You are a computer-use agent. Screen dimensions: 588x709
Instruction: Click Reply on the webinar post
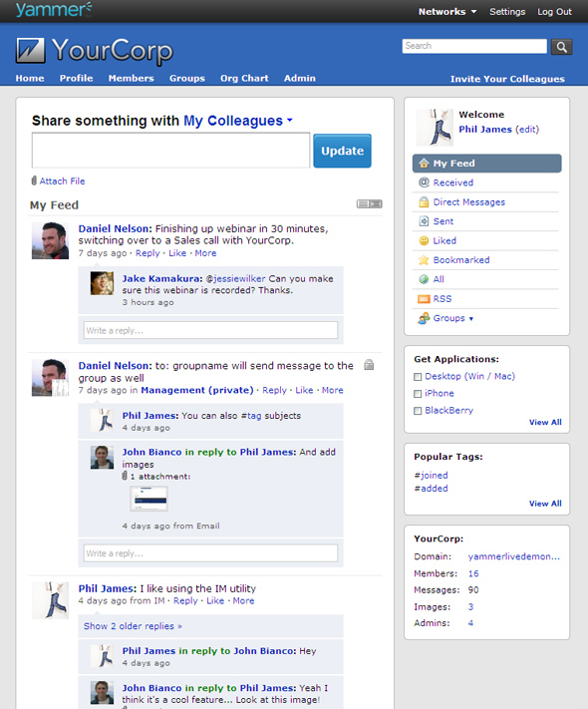coord(147,253)
